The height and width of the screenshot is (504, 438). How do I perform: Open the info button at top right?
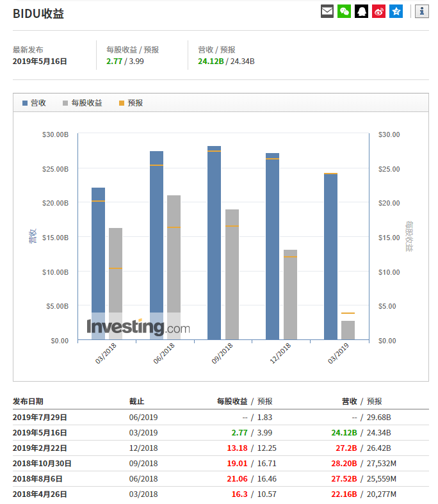tap(422, 12)
